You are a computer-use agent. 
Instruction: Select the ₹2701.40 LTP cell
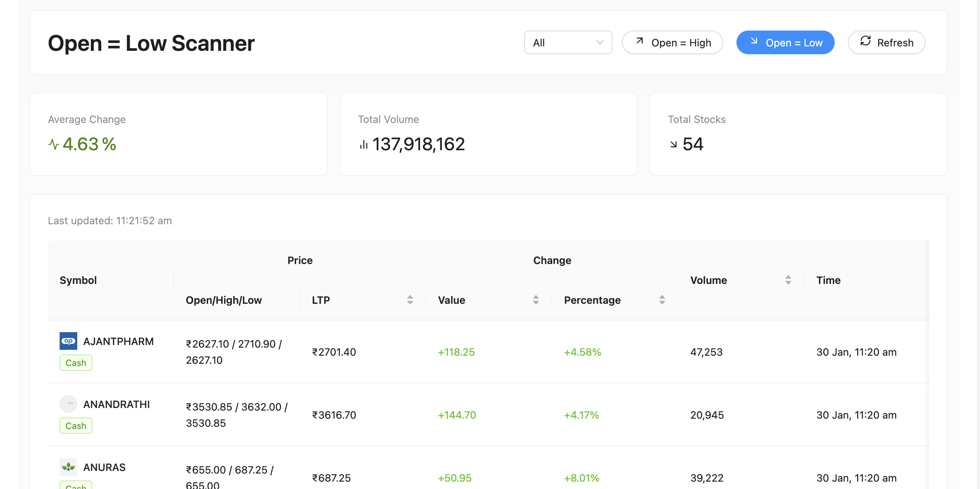334,352
